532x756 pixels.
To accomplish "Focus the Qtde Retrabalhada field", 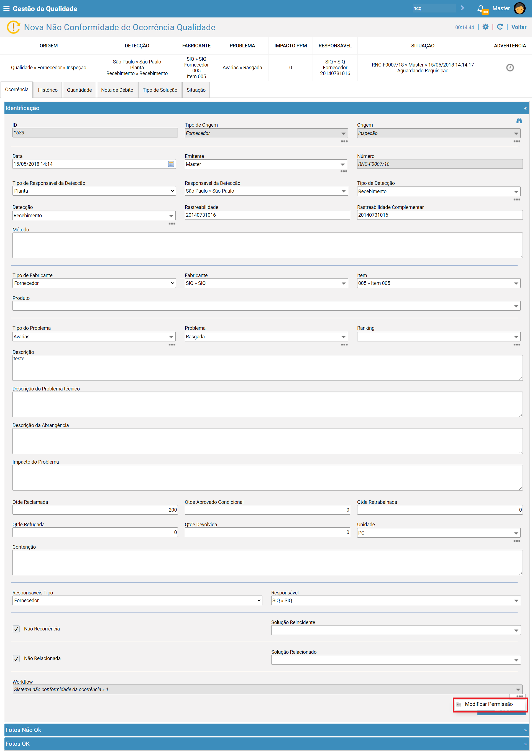I will point(440,510).
